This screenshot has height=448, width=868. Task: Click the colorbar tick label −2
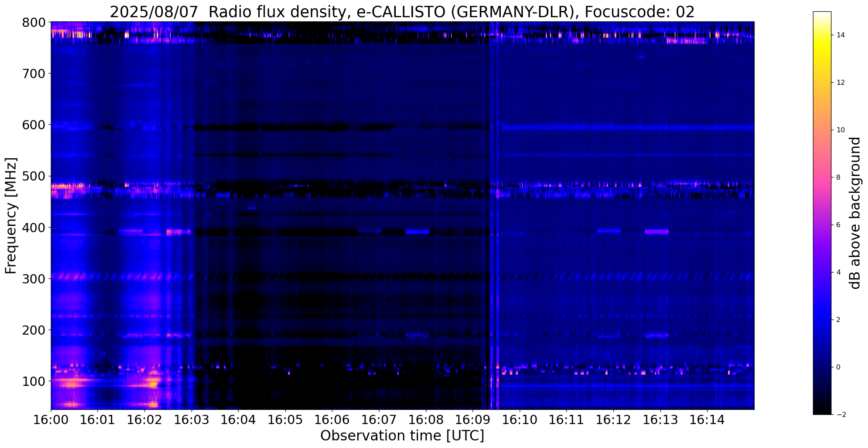pyautogui.click(x=841, y=414)
